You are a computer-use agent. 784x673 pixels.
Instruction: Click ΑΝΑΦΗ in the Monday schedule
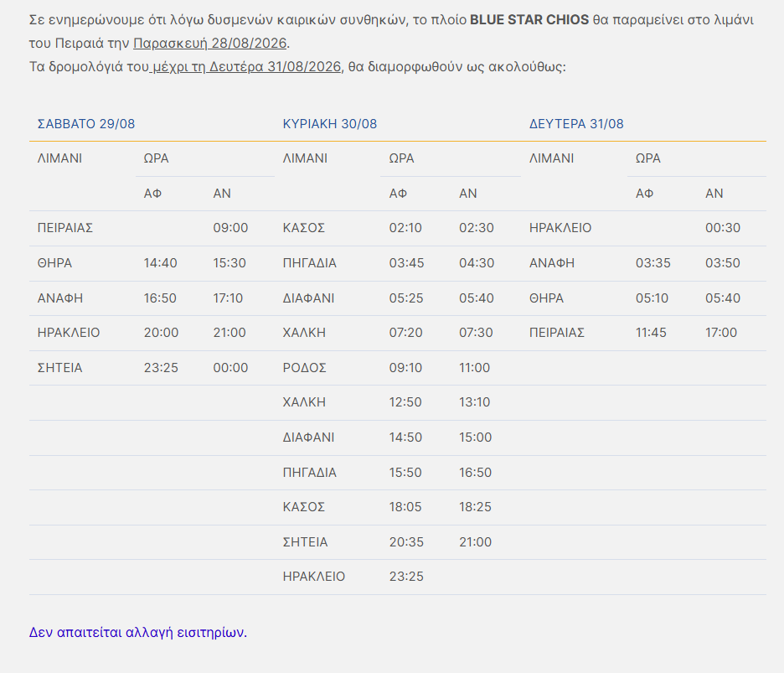coord(552,263)
